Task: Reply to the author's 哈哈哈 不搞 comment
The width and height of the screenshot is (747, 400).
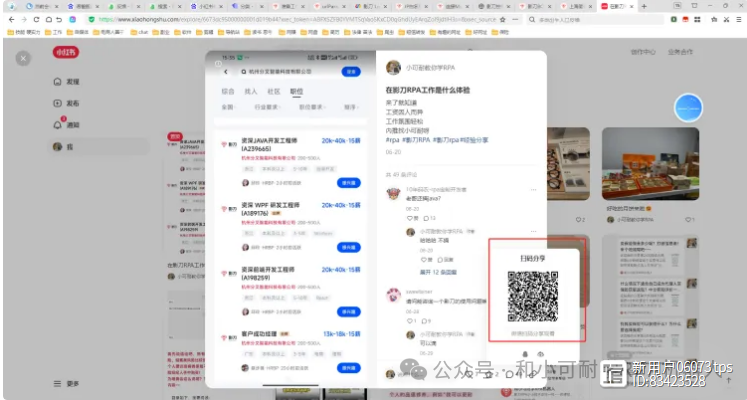Action: 445,260
